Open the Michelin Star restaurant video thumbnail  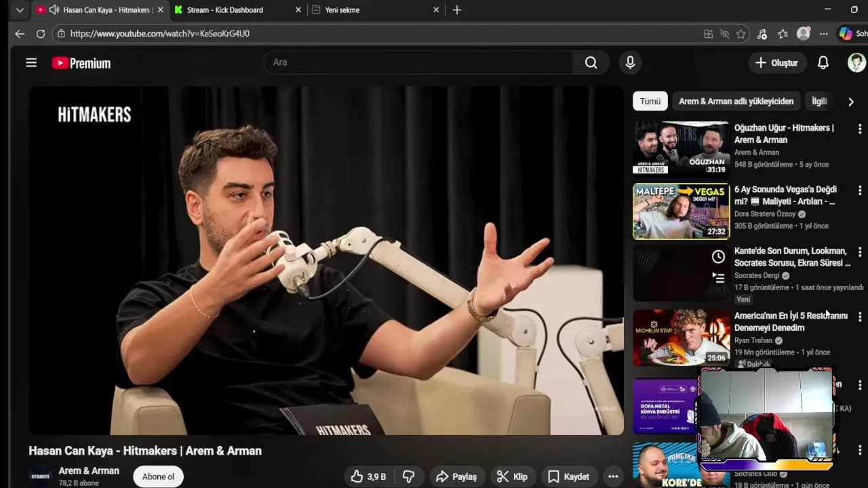tap(681, 338)
